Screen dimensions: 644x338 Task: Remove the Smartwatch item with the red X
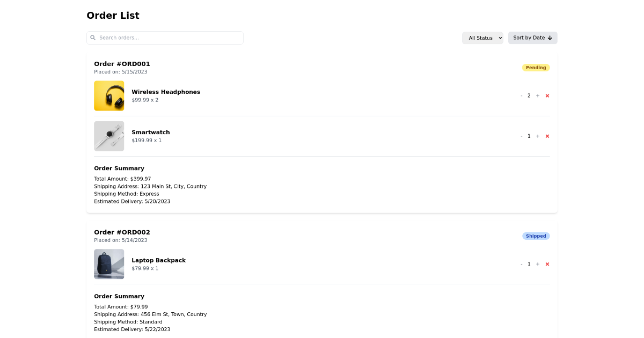click(547, 136)
